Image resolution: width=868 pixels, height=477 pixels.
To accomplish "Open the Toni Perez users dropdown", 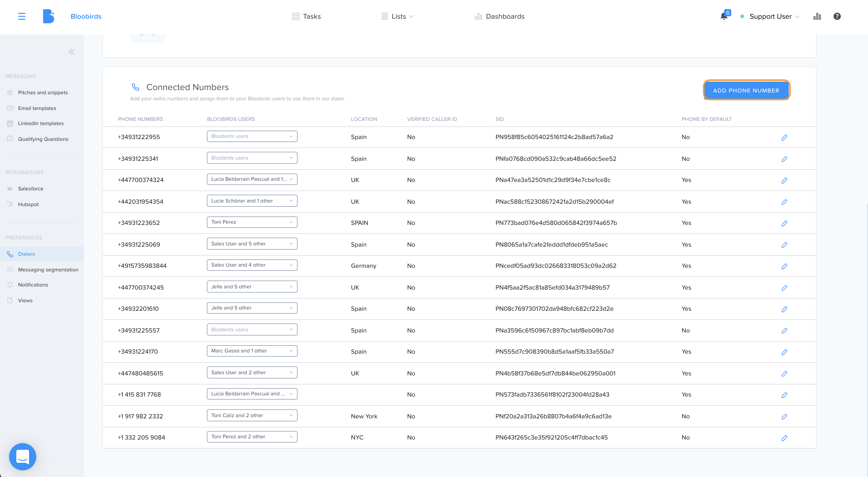I will tap(252, 222).
